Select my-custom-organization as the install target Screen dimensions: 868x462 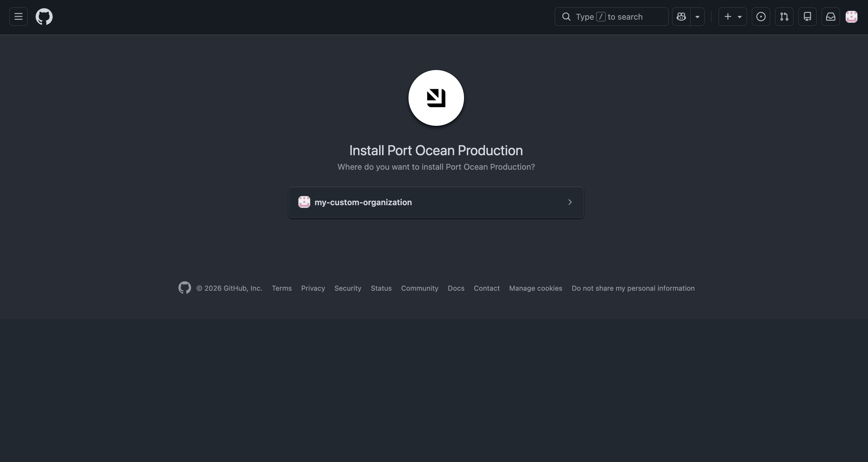[363, 202]
